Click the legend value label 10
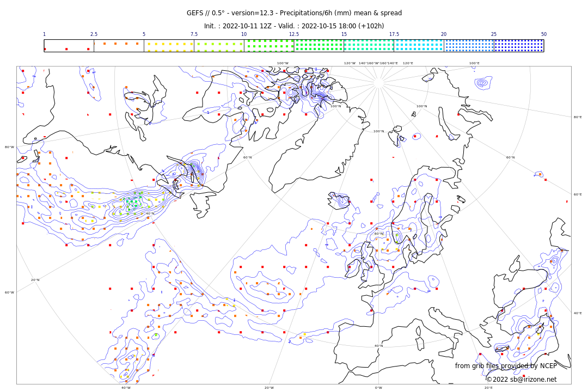 pos(244,34)
